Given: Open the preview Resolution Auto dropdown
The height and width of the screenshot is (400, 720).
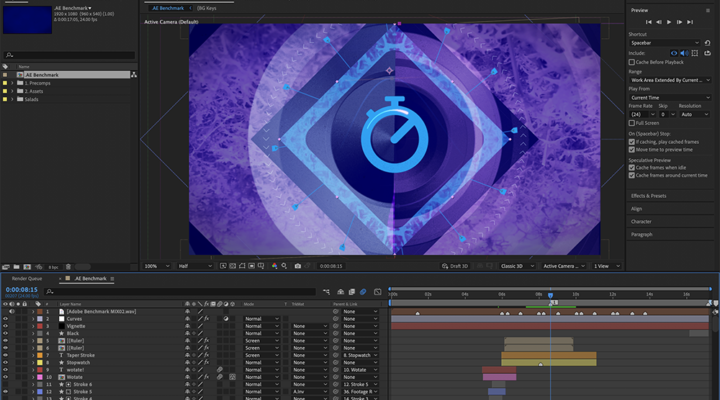Looking at the screenshot, I should 694,114.
